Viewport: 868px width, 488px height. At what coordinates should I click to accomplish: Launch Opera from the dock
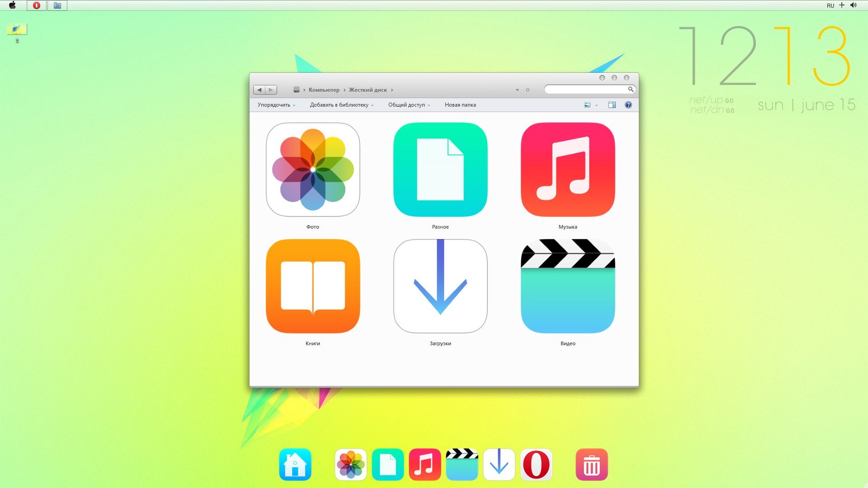coord(536,465)
